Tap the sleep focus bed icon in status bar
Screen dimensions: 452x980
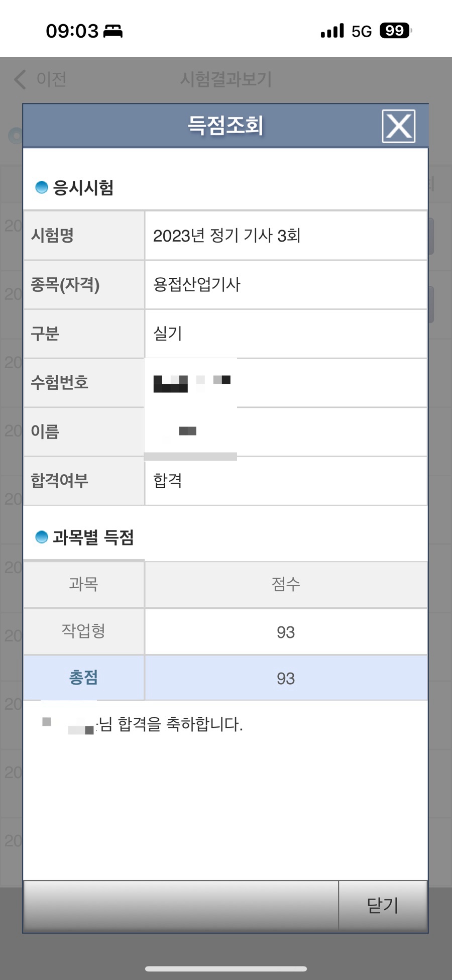coord(113,31)
